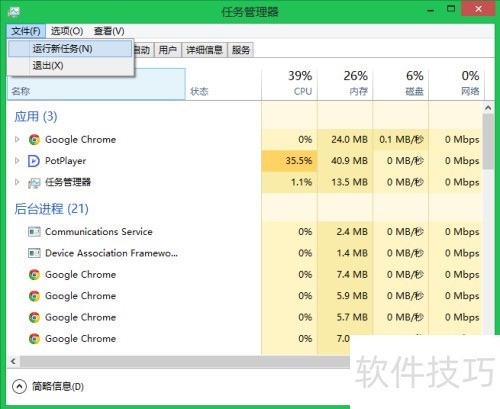
Task: Click the Communications Service process icon
Action: [34, 231]
